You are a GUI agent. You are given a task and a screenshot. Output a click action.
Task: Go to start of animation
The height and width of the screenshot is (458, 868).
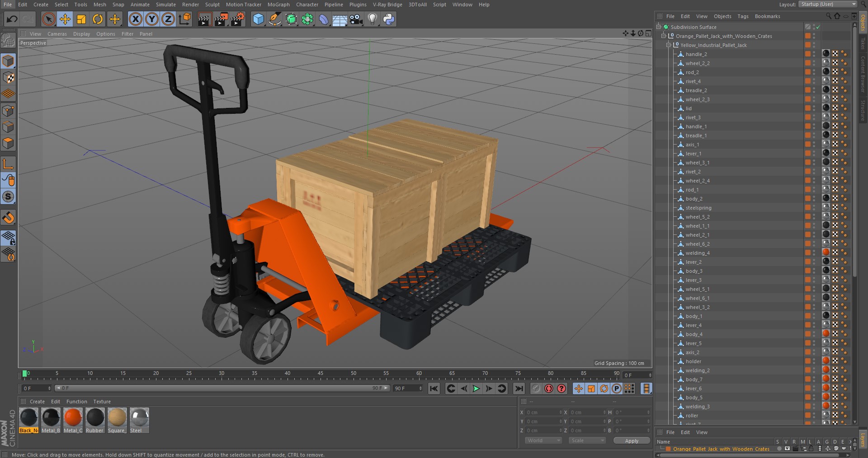coord(434,388)
